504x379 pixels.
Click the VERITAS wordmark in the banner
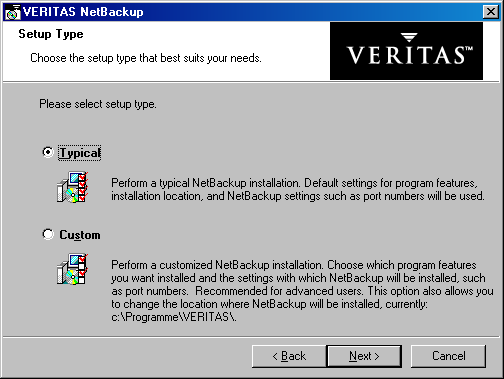click(410, 55)
